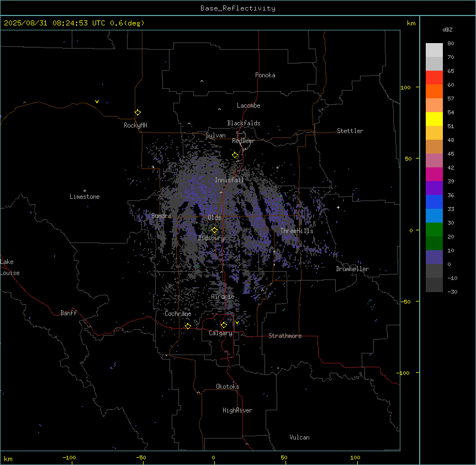The width and height of the screenshot is (476, 465).
Task: Select the slate purple 10 dBZ legend swatch
Action: [434, 257]
